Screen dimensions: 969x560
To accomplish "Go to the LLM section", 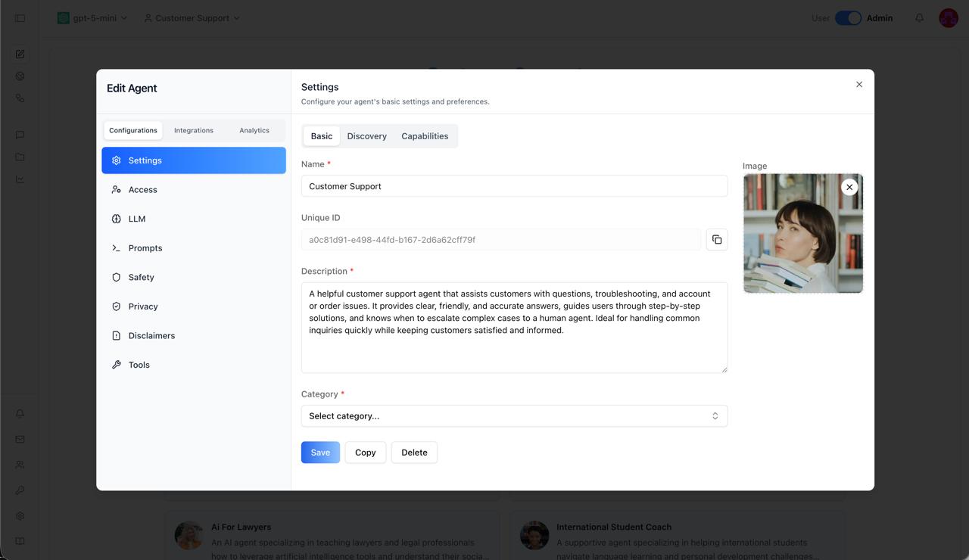I will (194, 219).
